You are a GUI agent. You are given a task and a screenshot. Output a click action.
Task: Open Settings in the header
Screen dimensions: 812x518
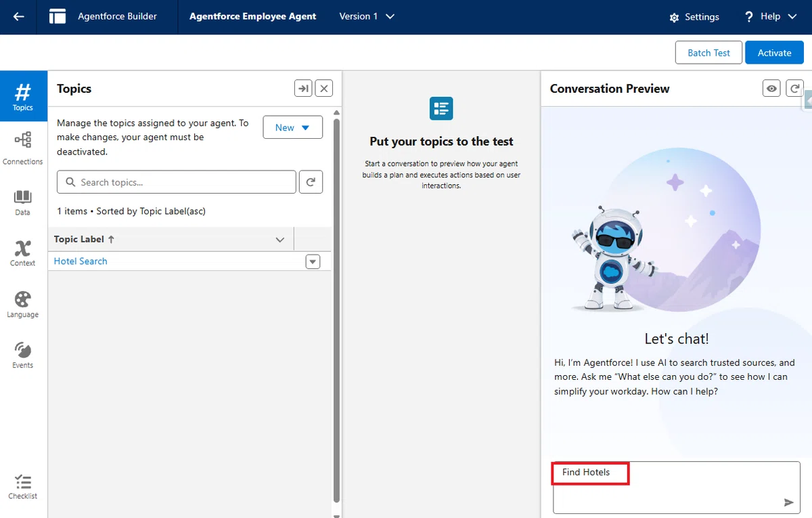(694, 17)
